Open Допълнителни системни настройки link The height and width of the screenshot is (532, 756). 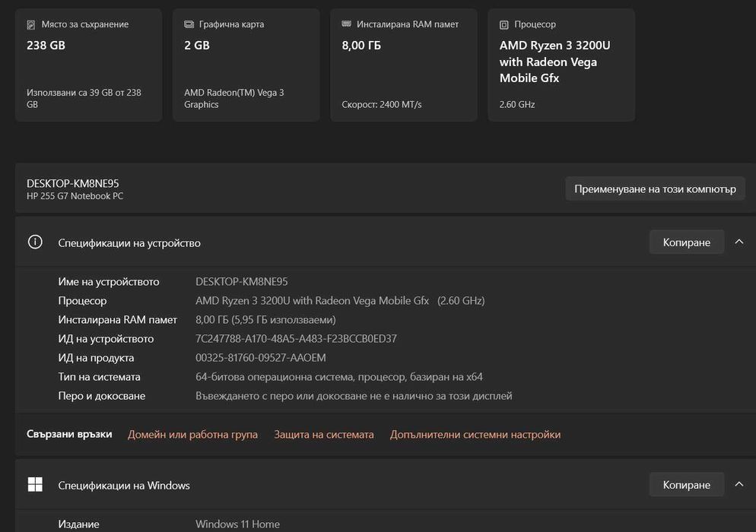point(475,434)
